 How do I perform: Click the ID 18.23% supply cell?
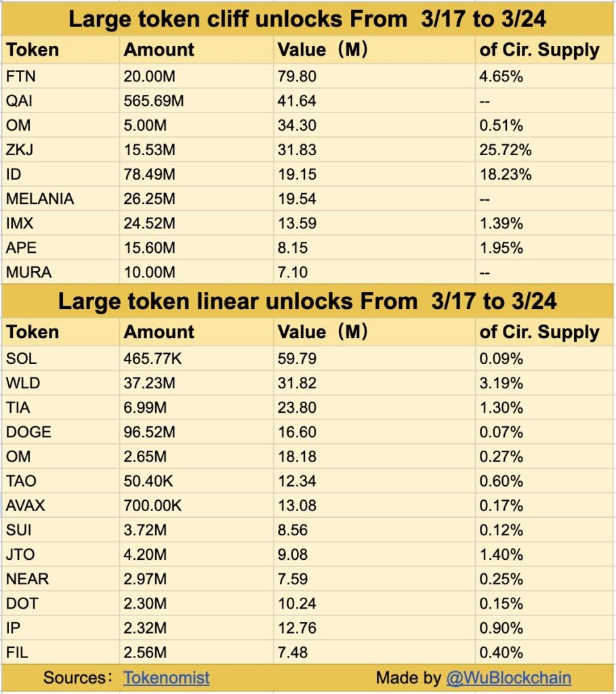coord(506,174)
